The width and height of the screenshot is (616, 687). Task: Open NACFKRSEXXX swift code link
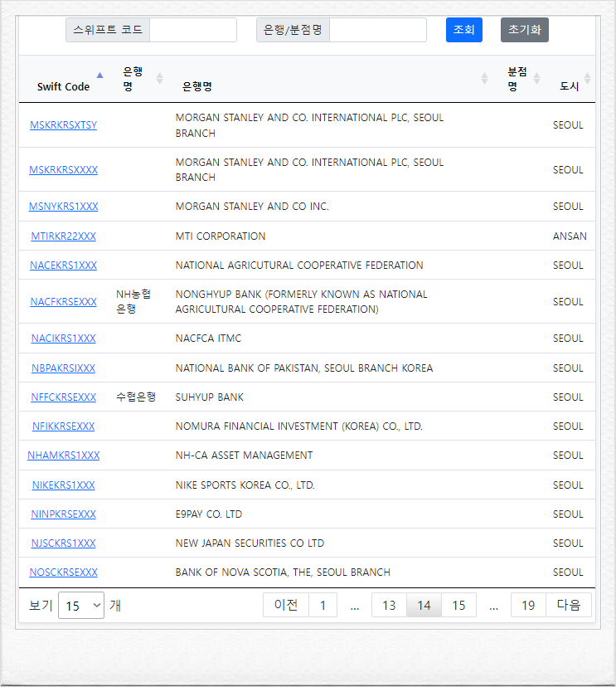tap(64, 301)
